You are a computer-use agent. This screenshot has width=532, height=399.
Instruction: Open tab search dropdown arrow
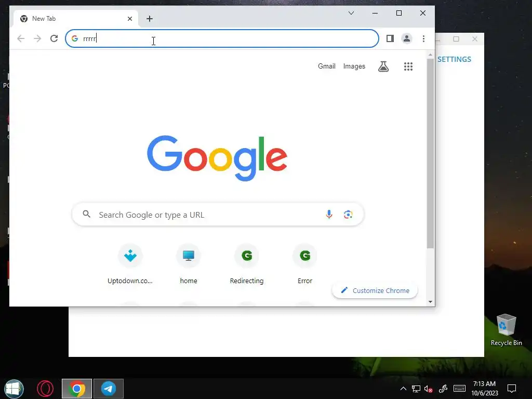pyautogui.click(x=351, y=13)
